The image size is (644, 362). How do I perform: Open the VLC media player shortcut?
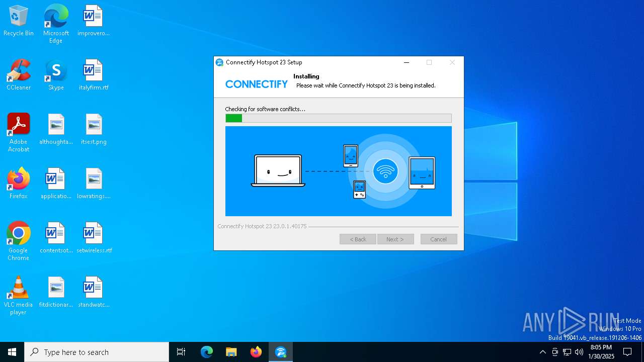click(x=19, y=296)
